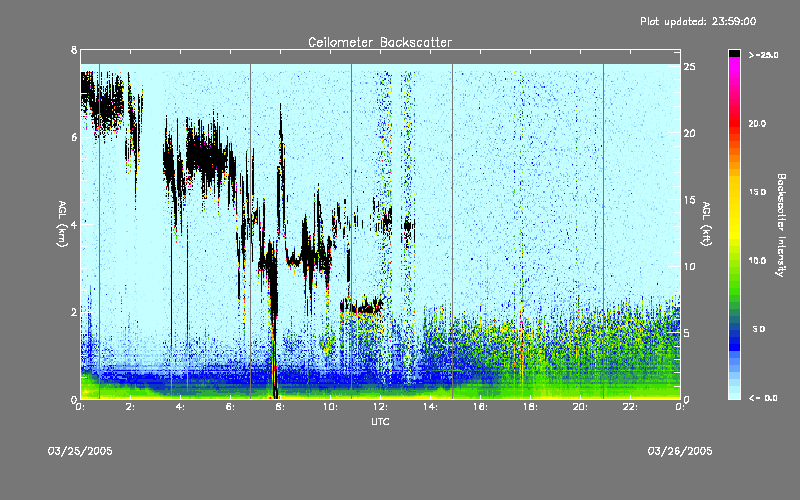This screenshot has width=800, height=500.
Task: Click the 10.0 colorbar tick label
Action: pyautogui.click(x=757, y=260)
